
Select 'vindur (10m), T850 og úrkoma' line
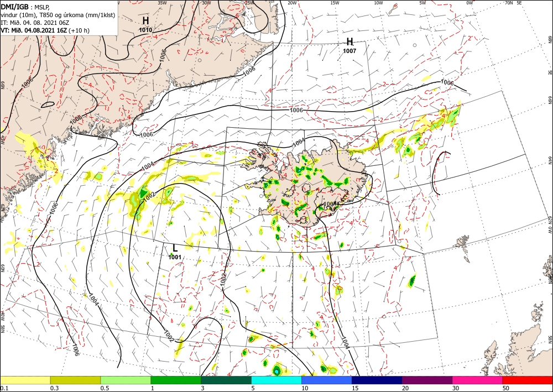click(x=58, y=15)
